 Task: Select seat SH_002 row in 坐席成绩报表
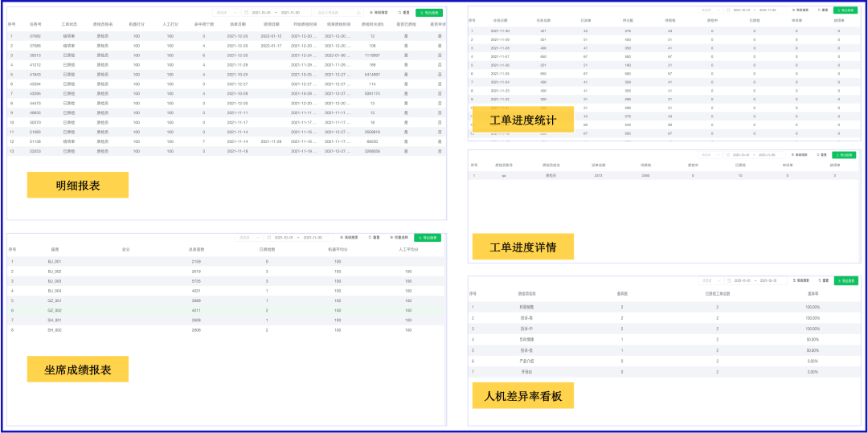coord(226,330)
